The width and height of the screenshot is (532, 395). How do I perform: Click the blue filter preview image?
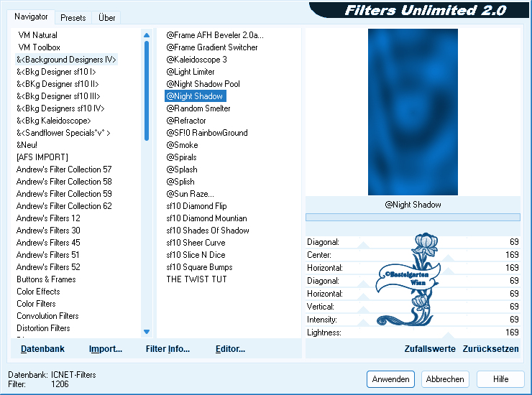[413, 112]
